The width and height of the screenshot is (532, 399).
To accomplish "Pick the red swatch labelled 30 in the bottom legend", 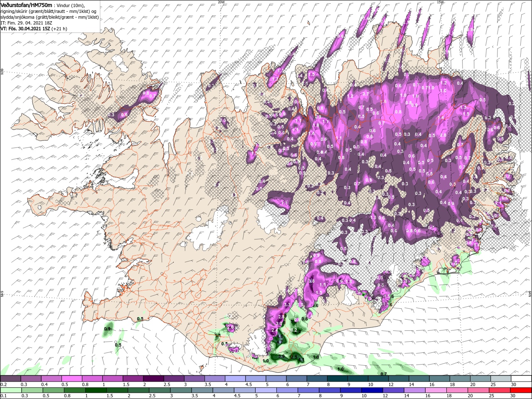I will 521,390.
